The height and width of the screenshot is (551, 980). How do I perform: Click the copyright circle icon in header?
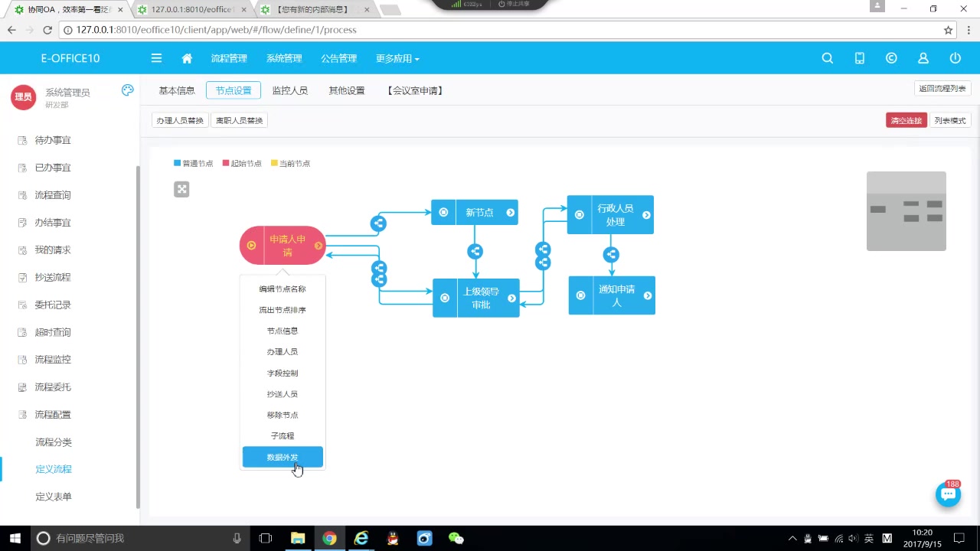[891, 58]
